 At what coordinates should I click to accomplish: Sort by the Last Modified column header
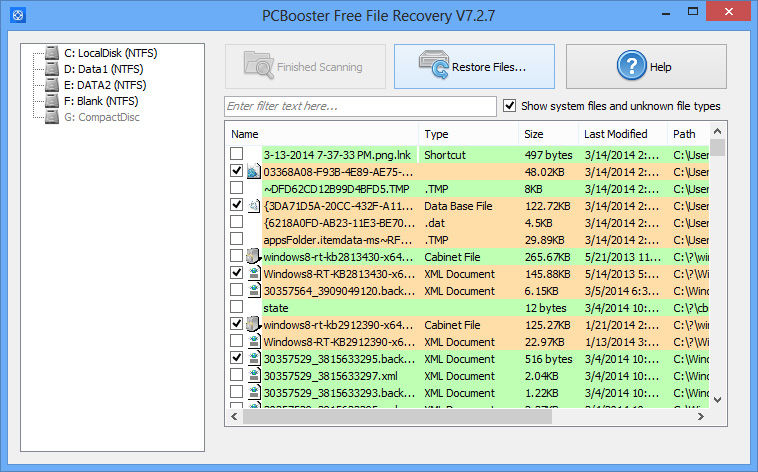click(x=623, y=134)
